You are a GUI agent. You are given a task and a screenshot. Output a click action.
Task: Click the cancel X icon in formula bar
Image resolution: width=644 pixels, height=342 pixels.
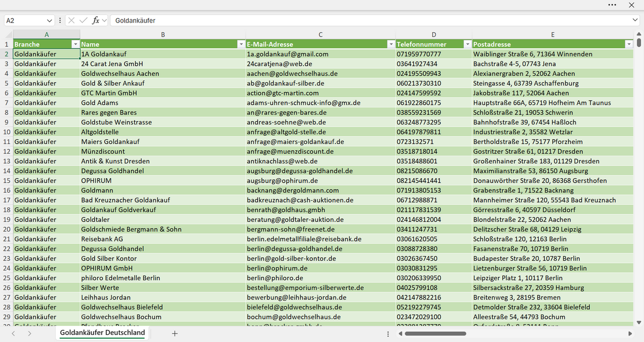(x=71, y=20)
